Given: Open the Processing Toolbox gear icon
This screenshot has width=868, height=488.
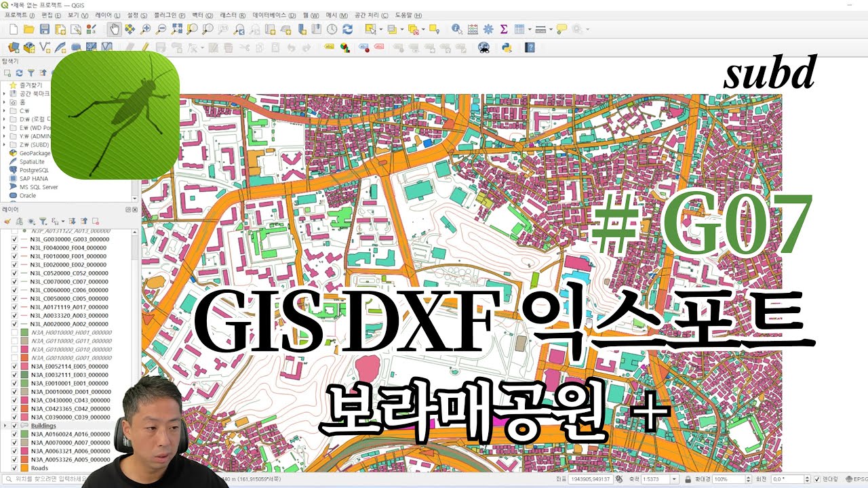Looking at the screenshot, I should click(x=489, y=29).
